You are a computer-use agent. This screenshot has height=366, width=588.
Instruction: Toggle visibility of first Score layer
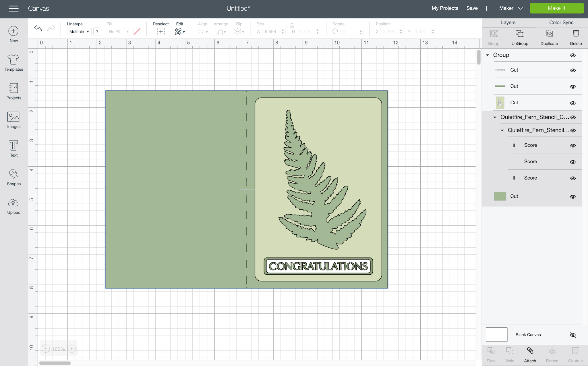(573, 145)
